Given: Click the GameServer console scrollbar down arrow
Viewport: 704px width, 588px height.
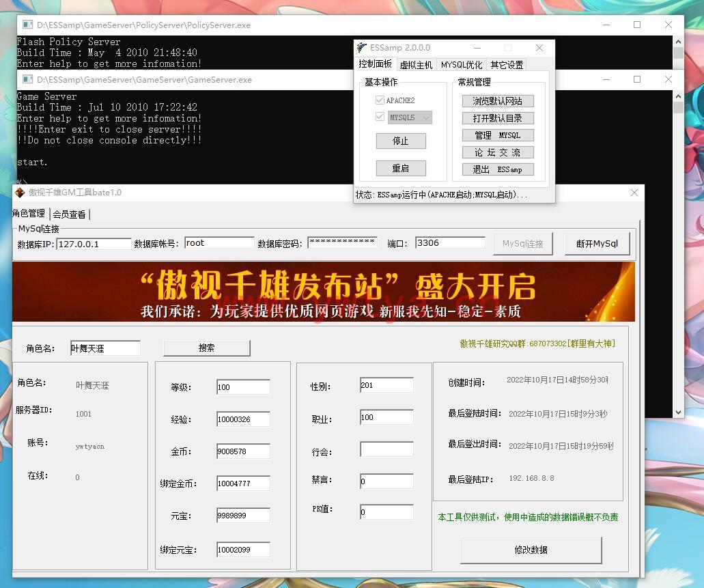Looking at the screenshot, I should (679, 412).
